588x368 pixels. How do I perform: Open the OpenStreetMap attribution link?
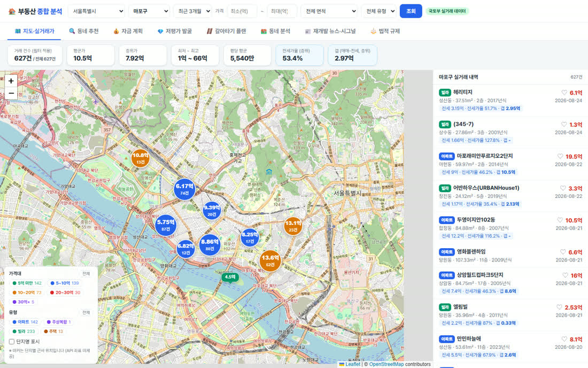pyautogui.click(x=386, y=364)
